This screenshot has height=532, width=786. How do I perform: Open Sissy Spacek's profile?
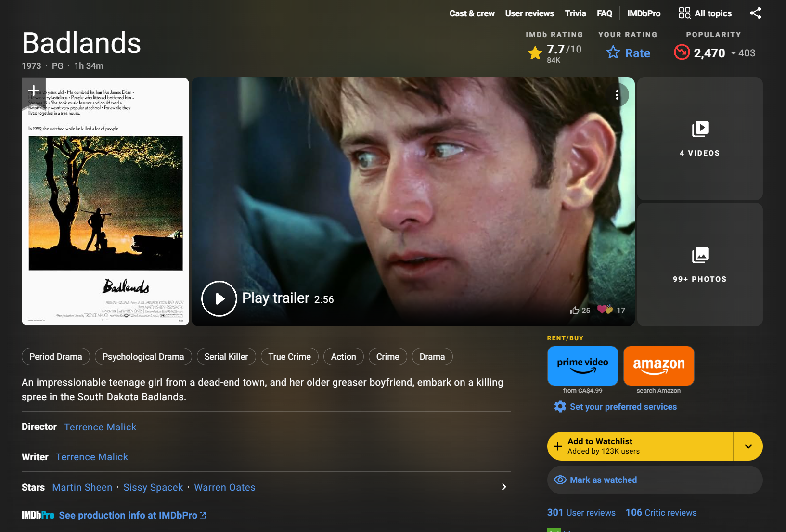[x=153, y=487]
